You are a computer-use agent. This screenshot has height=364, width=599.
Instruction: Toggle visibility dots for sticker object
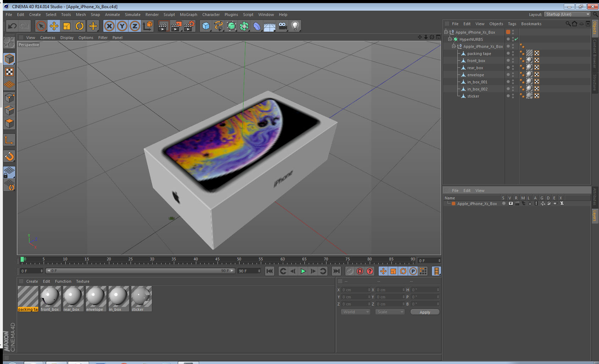[x=513, y=96]
